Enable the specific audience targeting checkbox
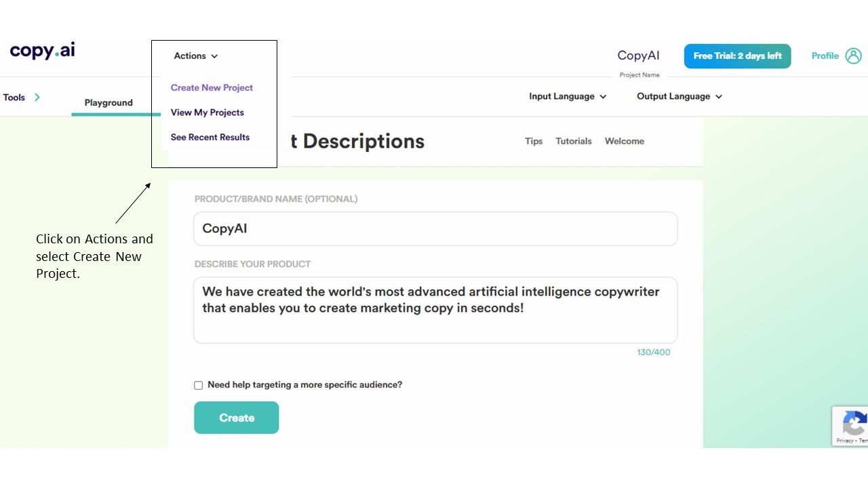 coord(198,385)
